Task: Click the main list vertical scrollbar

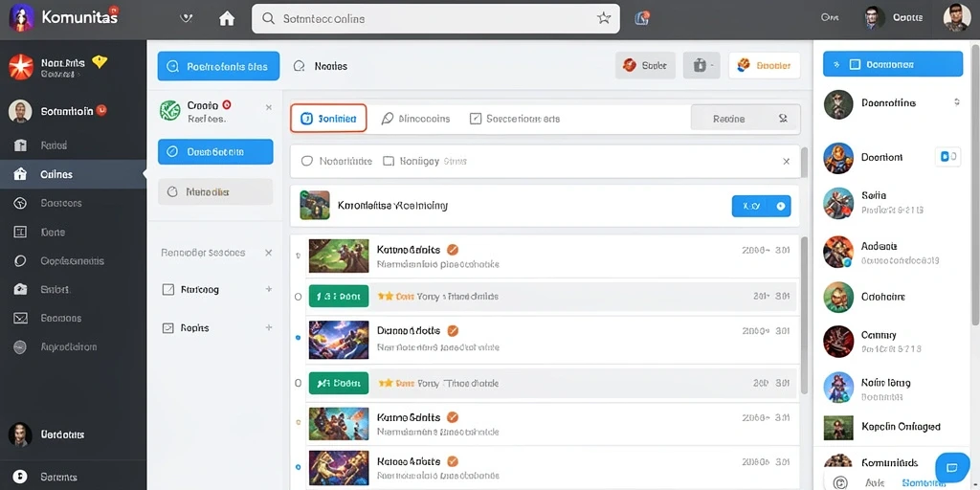Action: 804,315
